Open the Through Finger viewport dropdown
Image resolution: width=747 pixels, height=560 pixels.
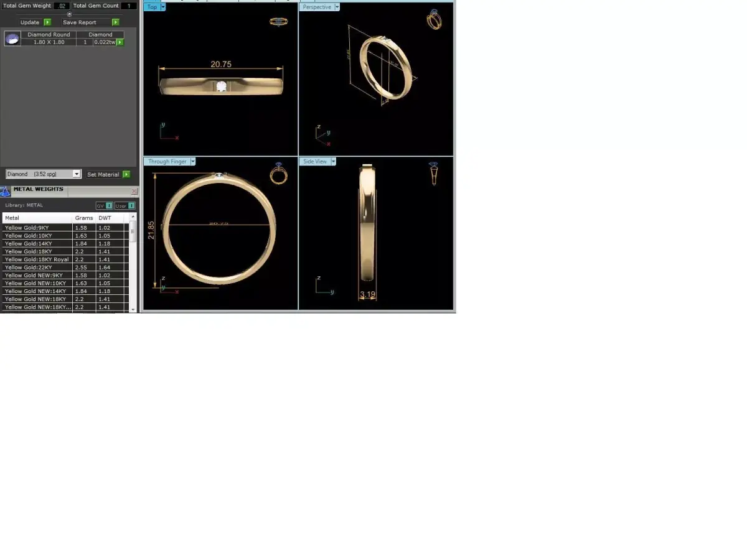point(193,161)
